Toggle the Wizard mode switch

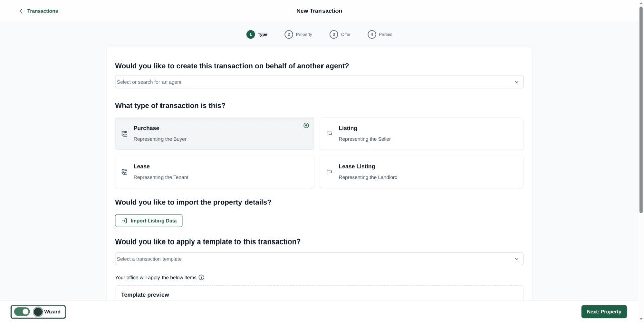[x=22, y=312]
